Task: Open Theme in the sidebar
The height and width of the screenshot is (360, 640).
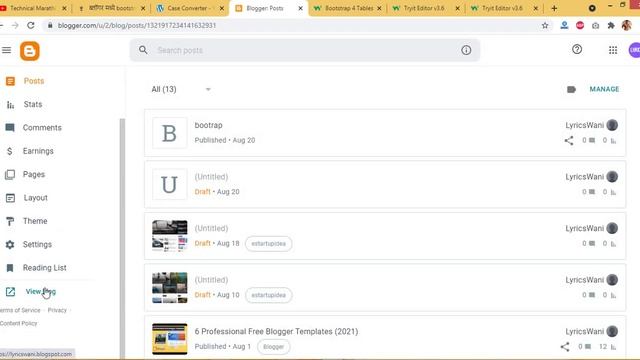Action: pyautogui.click(x=35, y=221)
